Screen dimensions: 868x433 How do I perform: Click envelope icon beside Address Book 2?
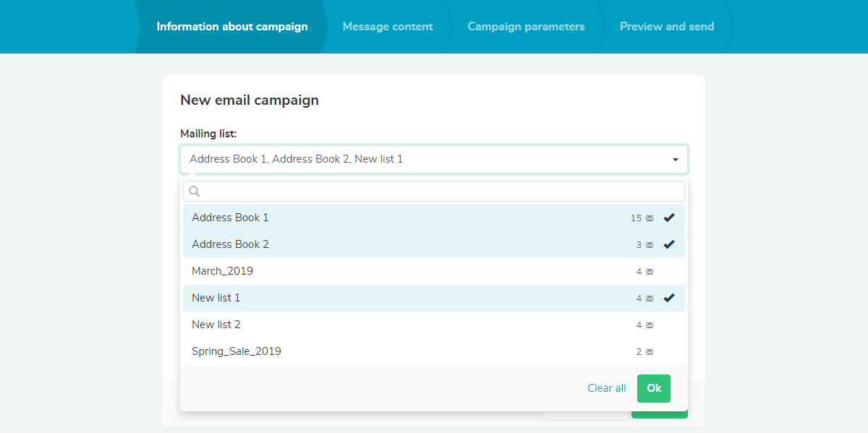650,245
